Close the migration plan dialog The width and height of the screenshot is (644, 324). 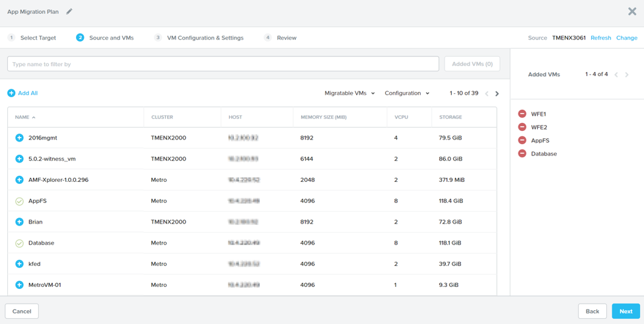pos(632,11)
